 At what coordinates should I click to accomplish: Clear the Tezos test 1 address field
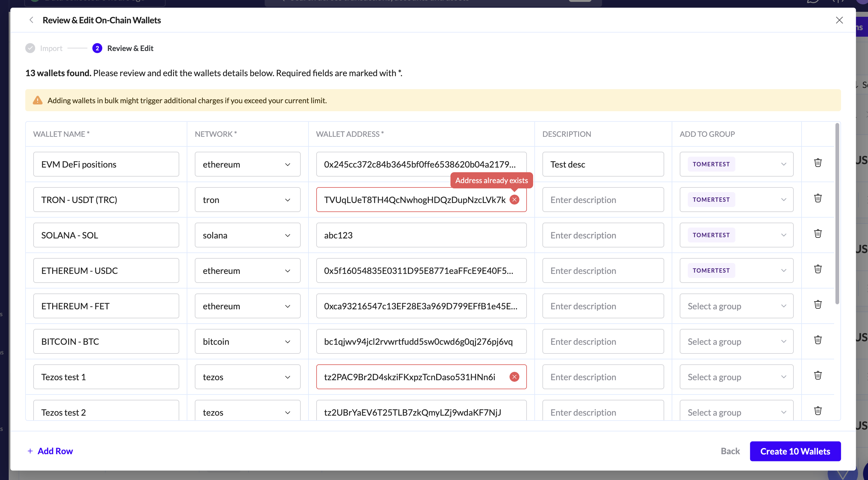[514, 376]
